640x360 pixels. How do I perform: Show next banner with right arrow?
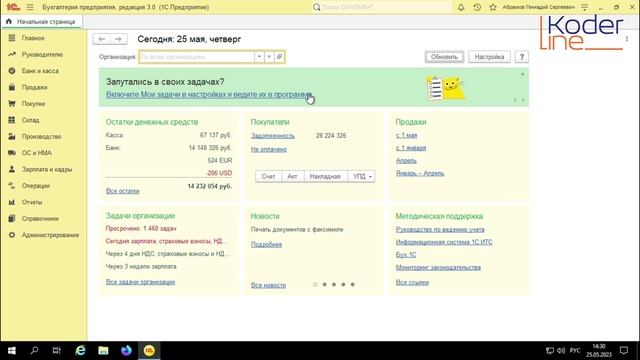tap(523, 100)
